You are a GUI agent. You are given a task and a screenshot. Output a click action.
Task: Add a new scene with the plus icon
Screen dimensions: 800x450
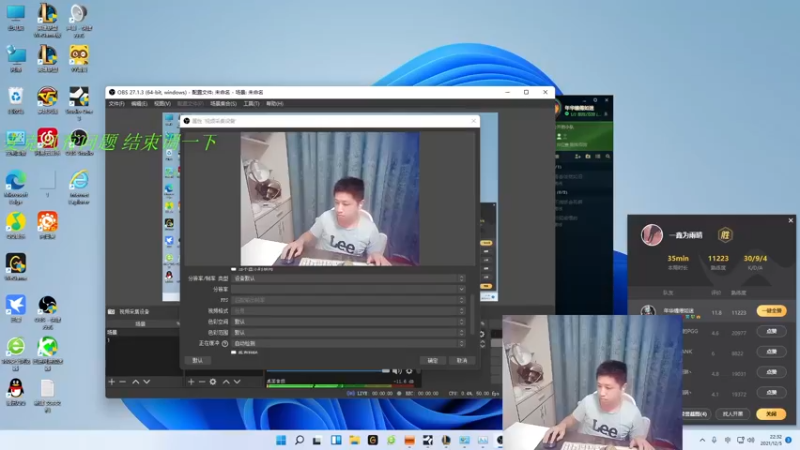pos(112,382)
